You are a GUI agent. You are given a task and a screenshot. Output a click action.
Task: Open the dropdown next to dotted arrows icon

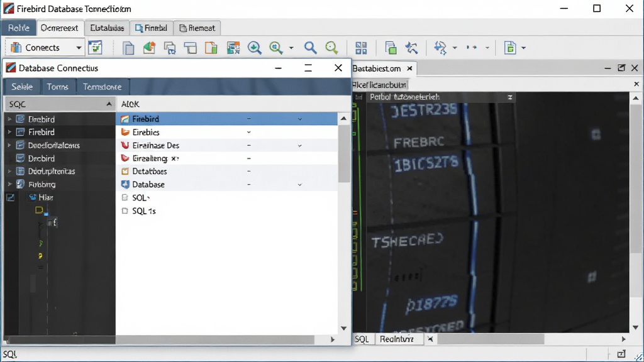(487, 48)
